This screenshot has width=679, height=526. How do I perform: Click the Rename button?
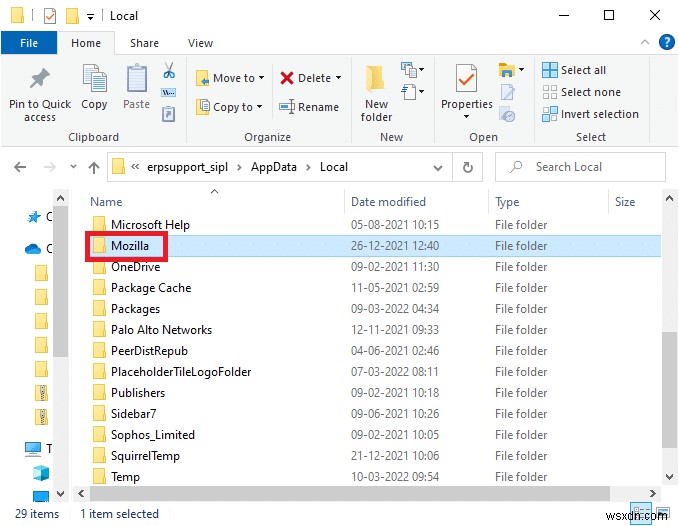(x=309, y=106)
